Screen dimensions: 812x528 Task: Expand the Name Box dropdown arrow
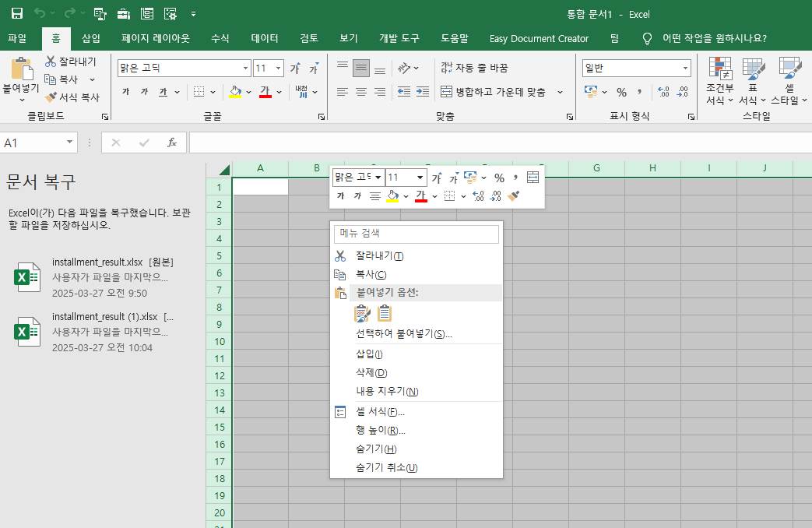pyautogui.click(x=69, y=142)
